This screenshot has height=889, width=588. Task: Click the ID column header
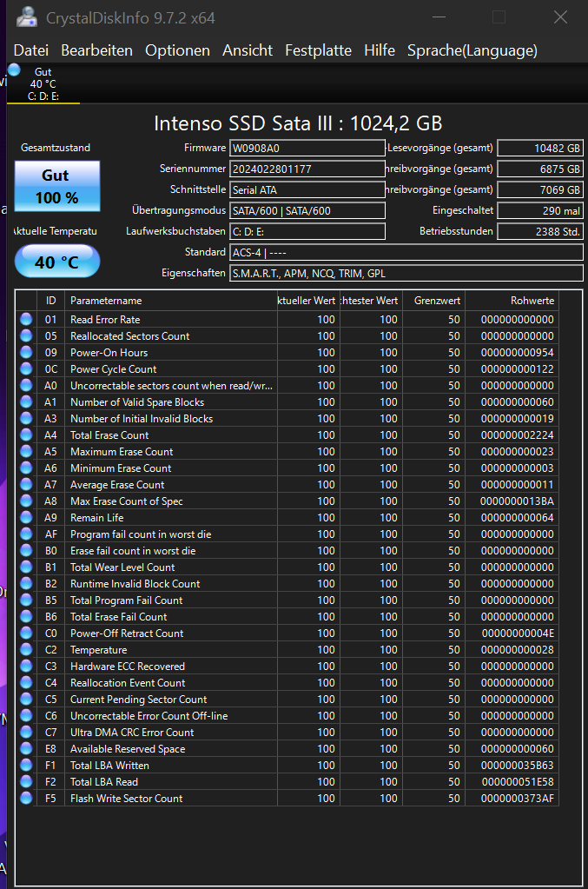51,301
